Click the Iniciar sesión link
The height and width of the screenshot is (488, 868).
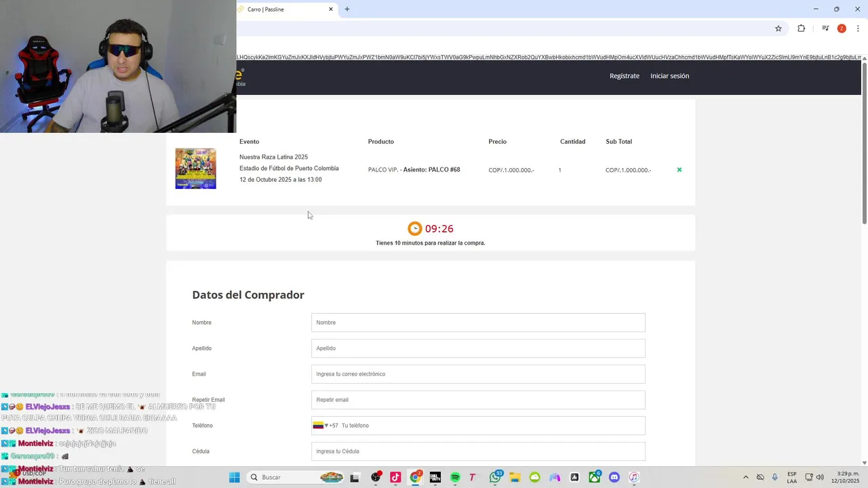tap(669, 76)
